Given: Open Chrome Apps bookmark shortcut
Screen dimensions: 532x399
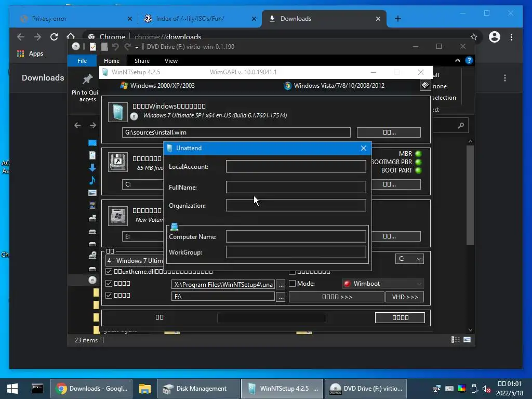Looking at the screenshot, I should 30,54.
